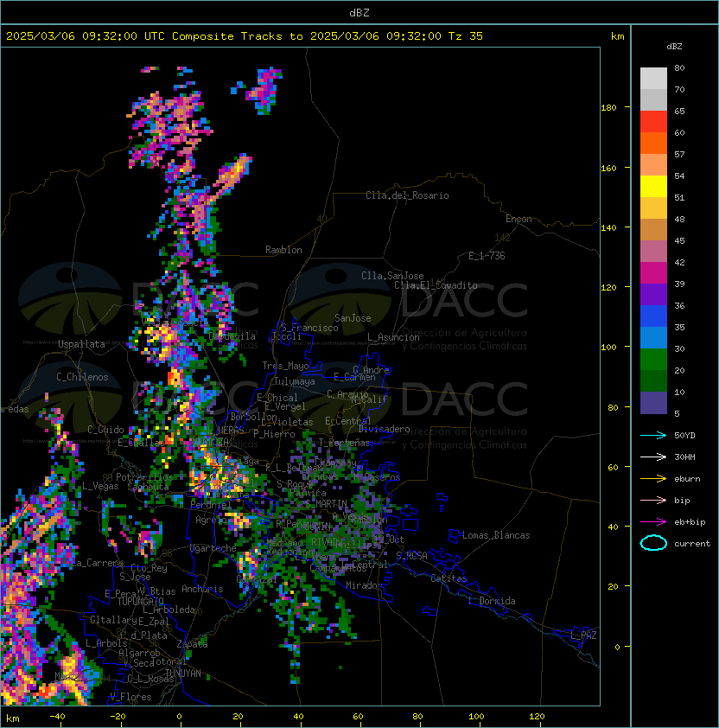Click the 'V_Flores' map label
Viewport: 719px width, 728px height.
tap(130, 697)
